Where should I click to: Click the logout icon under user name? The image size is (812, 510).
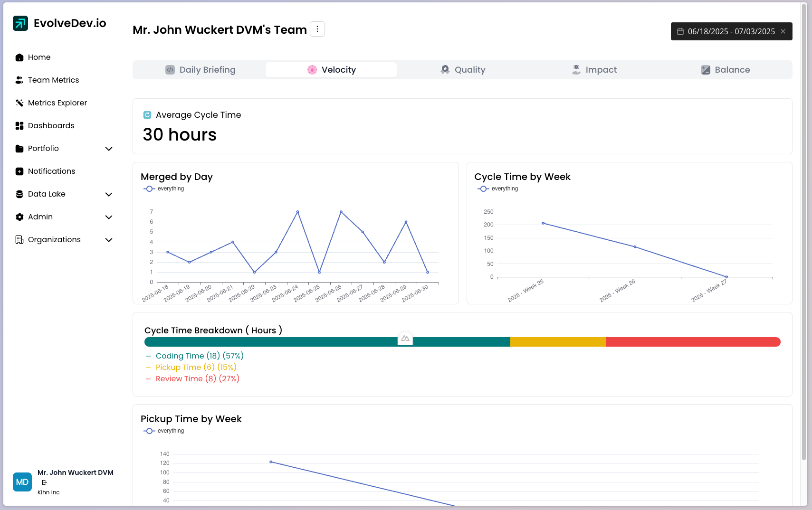[x=44, y=482]
